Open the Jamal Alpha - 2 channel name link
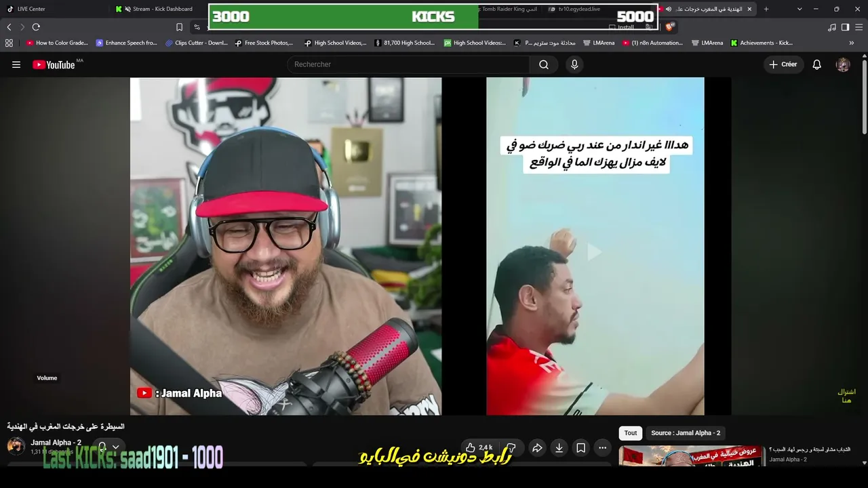 click(56, 443)
